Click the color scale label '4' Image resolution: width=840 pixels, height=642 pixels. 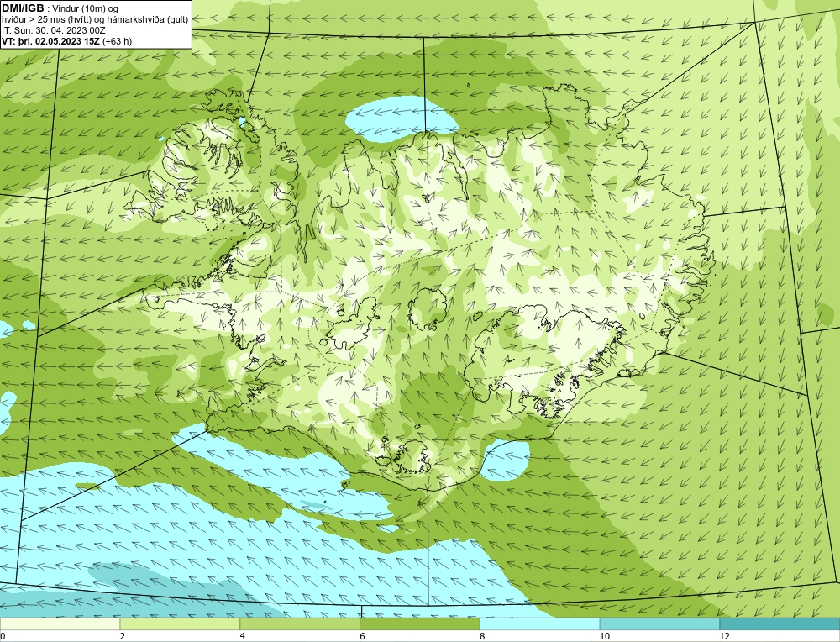[x=243, y=636]
